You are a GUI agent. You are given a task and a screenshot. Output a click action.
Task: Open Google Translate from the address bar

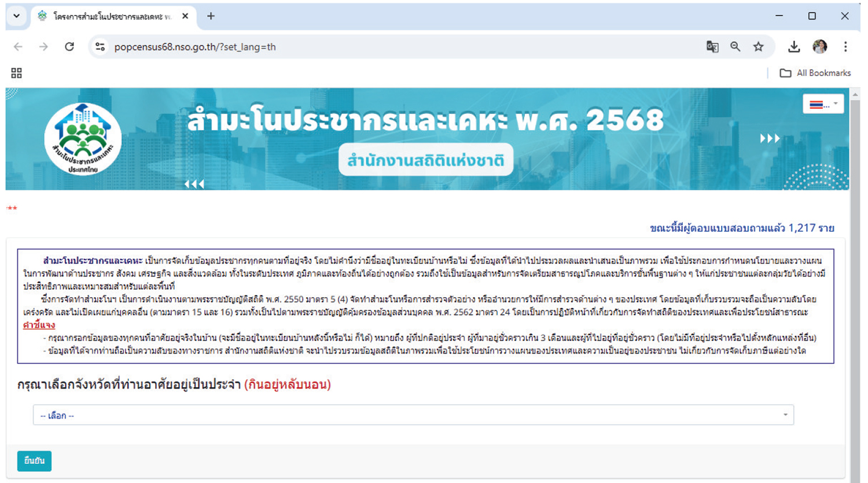(x=713, y=47)
